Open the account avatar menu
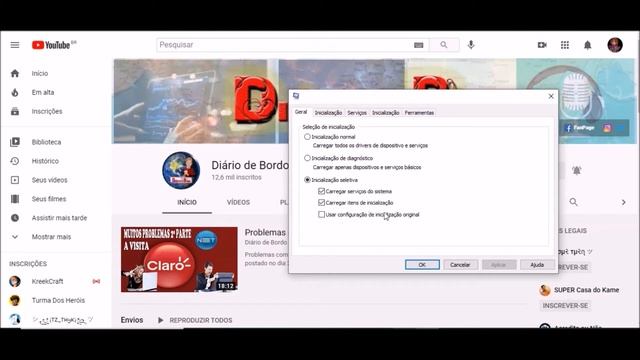The height and width of the screenshot is (360, 640). pyautogui.click(x=615, y=45)
